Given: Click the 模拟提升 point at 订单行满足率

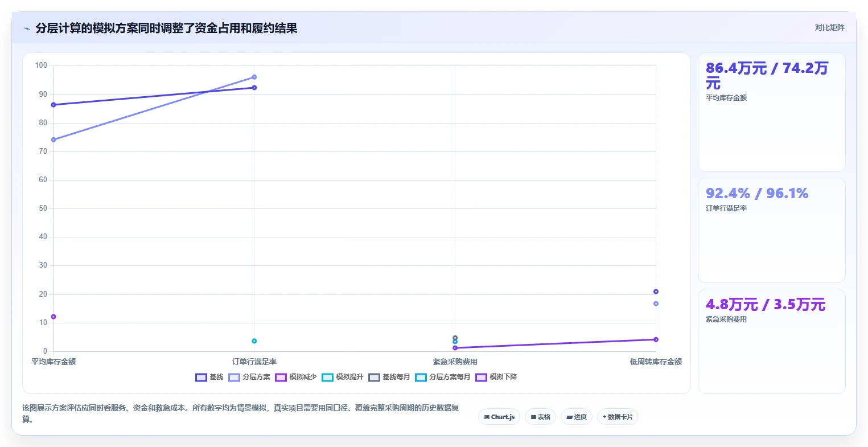Looking at the screenshot, I should coord(254,341).
